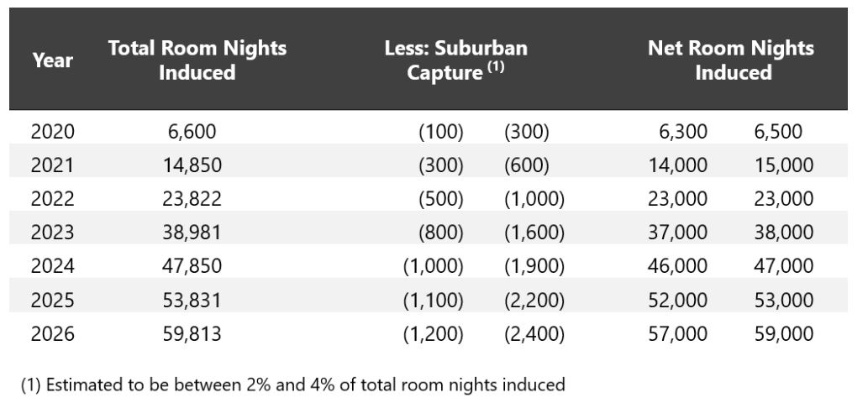868x403 pixels.
Task: Click the 59,813 total value
Action: (x=192, y=334)
